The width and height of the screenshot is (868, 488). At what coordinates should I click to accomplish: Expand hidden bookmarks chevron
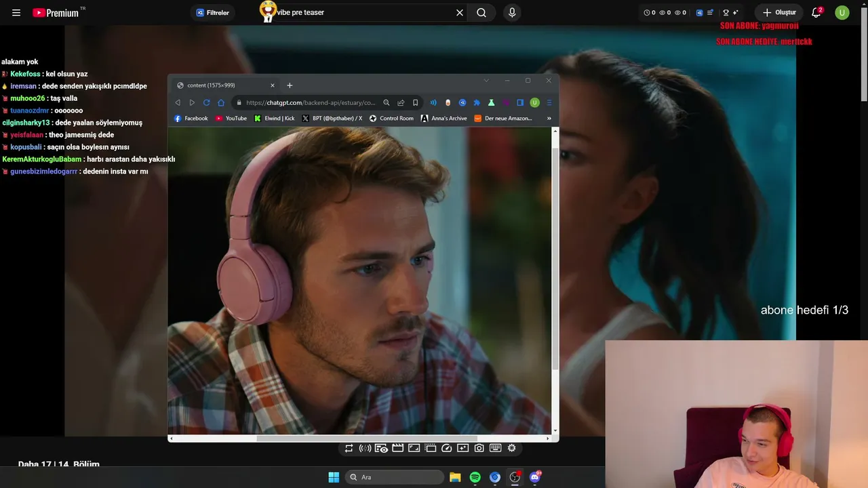pyautogui.click(x=549, y=119)
